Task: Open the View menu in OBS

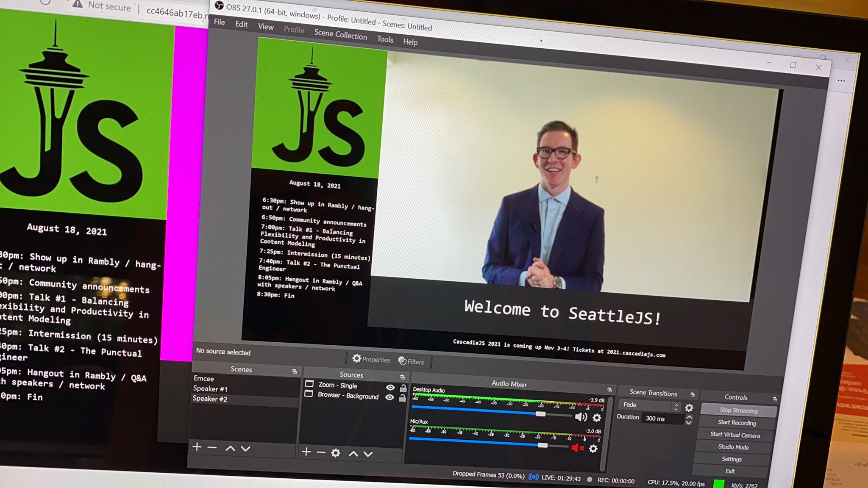Action: coord(266,27)
